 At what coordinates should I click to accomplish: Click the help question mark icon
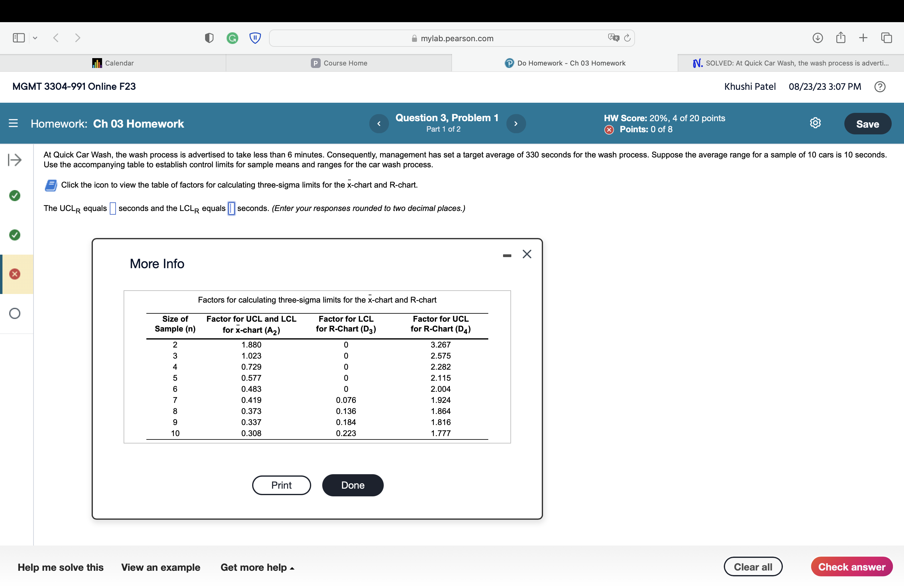(880, 87)
